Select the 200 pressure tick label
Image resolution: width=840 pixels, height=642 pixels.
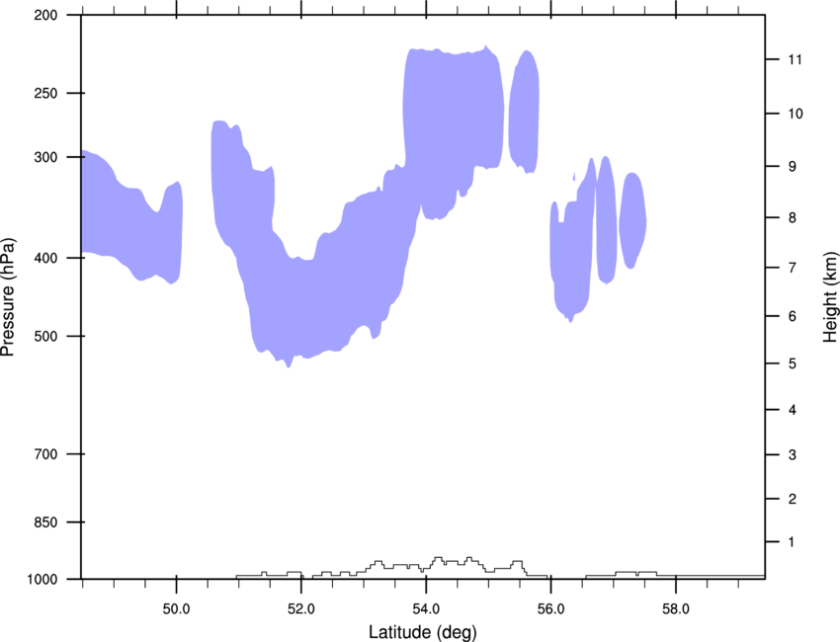(45, 15)
